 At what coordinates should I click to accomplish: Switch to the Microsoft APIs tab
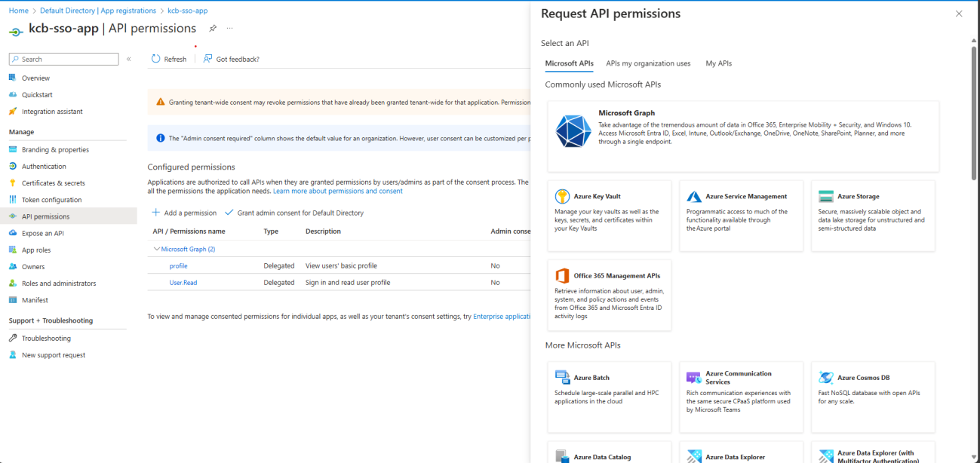(x=569, y=63)
